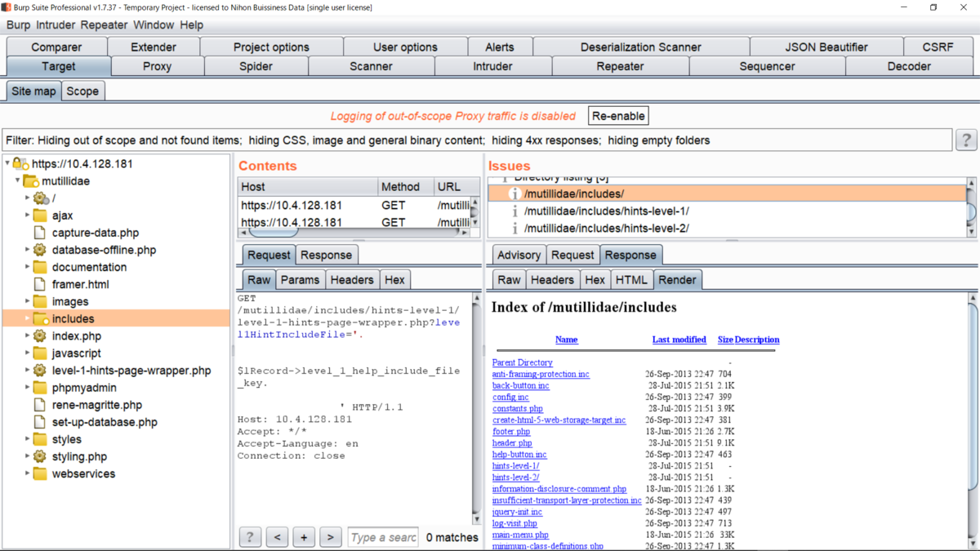
Task: Open the Intruder menu in menu bar
Action: (x=56, y=25)
